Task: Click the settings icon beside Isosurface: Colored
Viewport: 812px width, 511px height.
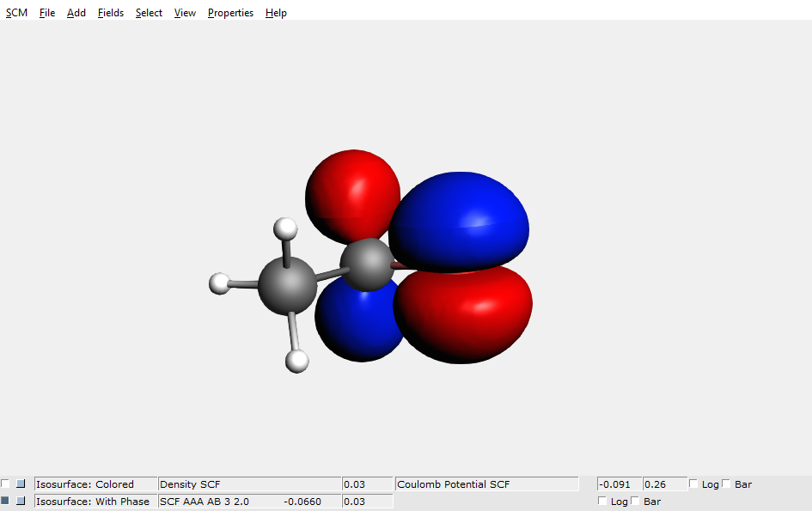Action: click(x=19, y=484)
